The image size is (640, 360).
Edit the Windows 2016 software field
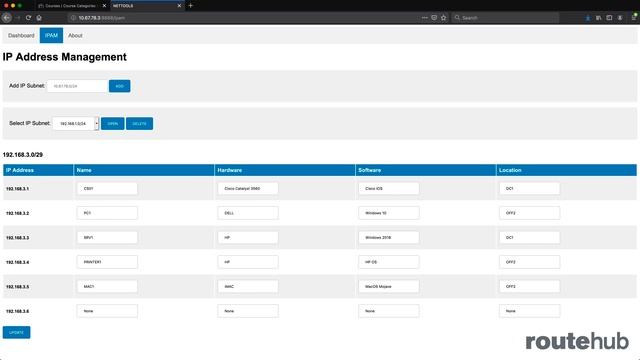point(389,238)
